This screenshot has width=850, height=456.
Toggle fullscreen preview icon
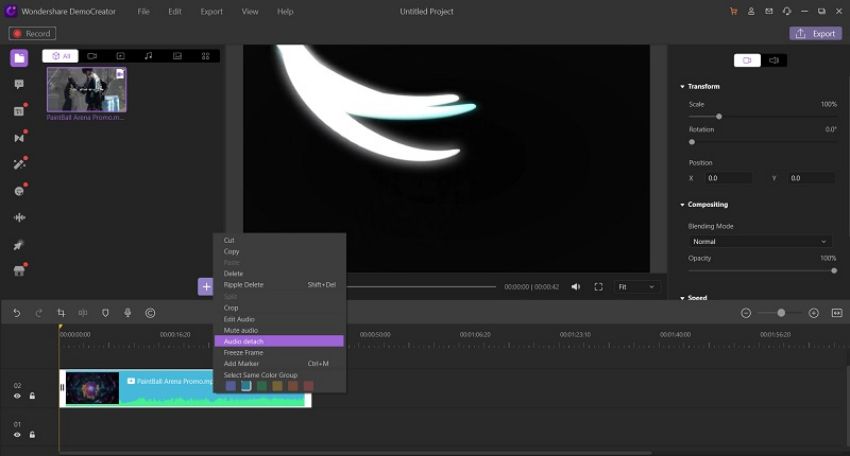(x=598, y=287)
